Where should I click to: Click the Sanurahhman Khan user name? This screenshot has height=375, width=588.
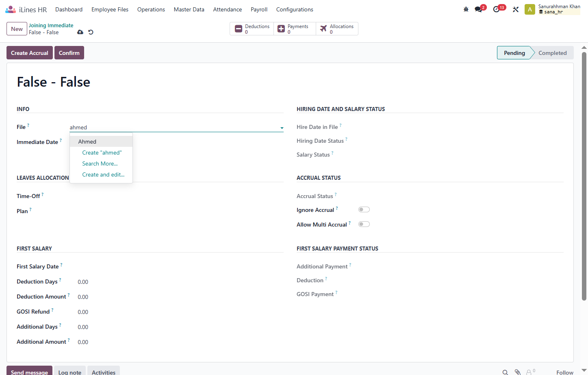coord(559,6)
